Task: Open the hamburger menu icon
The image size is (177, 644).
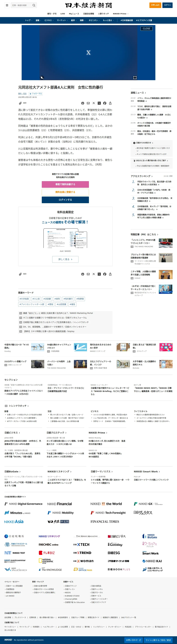Action: [x=7, y=5]
